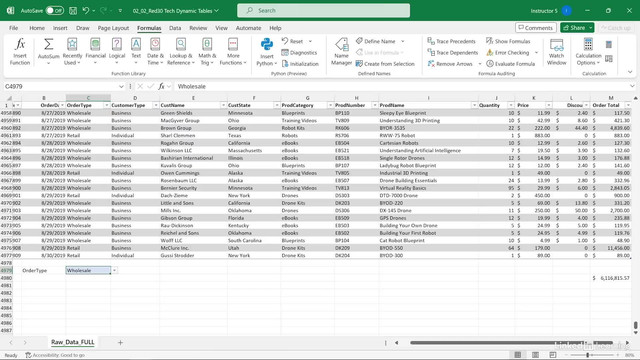Open the Recently Used functions list
640x360 pixels.
72,51
